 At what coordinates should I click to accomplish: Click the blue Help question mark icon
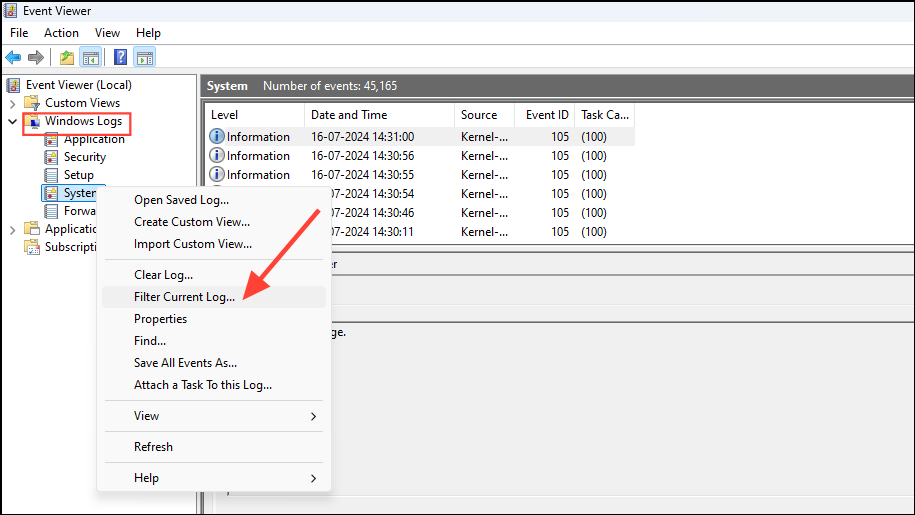click(120, 57)
